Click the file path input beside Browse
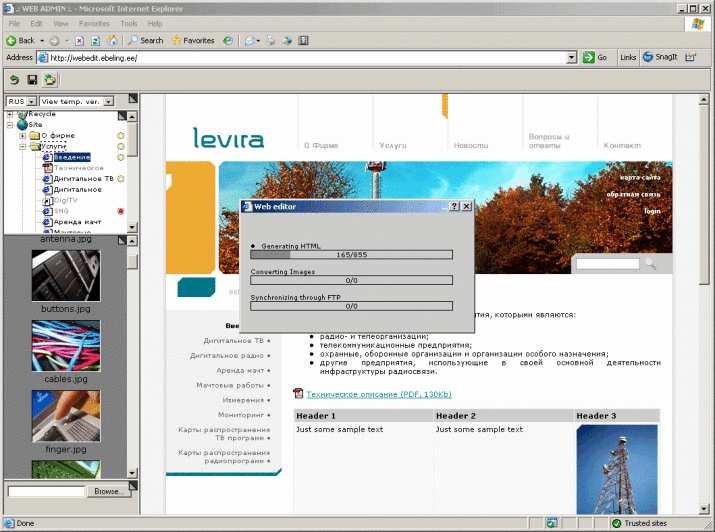The width and height of the screenshot is (715, 532). 46,491
